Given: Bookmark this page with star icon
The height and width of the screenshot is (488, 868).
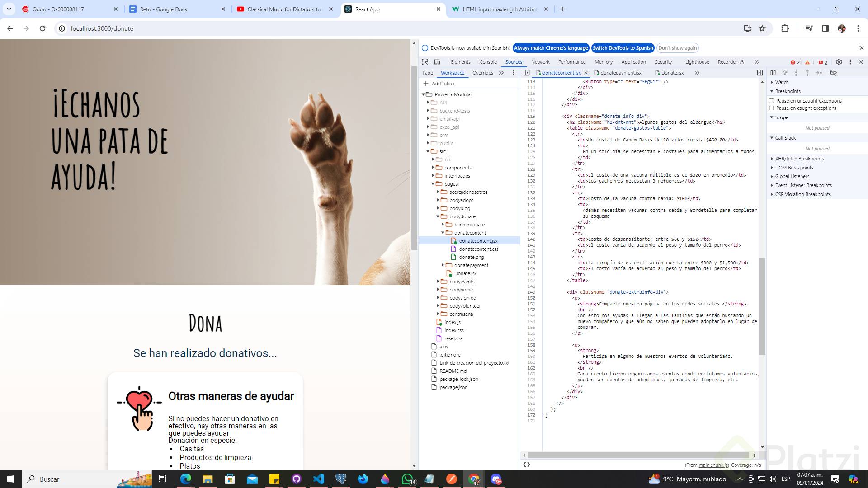Looking at the screenshot, I should pos(762,28).
